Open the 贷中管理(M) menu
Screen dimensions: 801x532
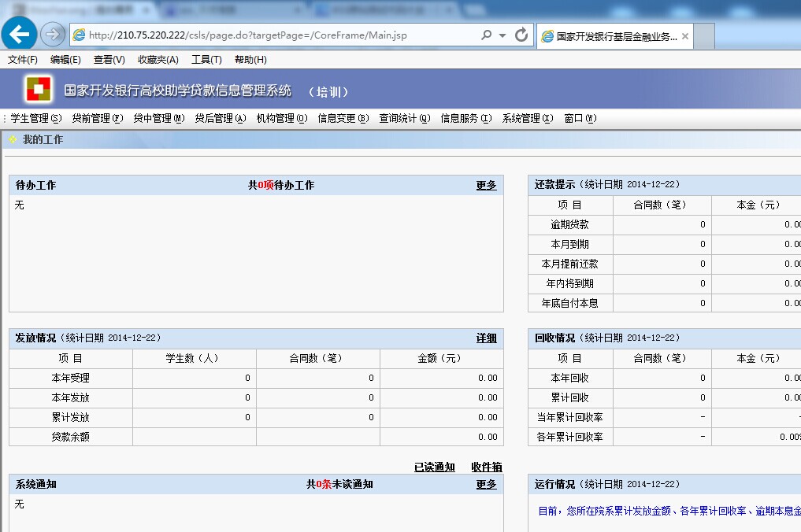159,119
